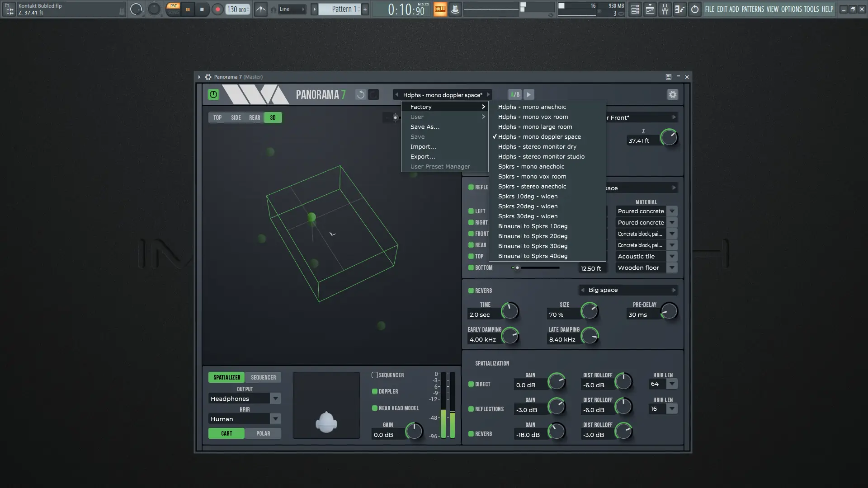Open the Mixer from FL Studio's toolbar
This screenshot has width=868, height=488.
click(x=665, y=9)
